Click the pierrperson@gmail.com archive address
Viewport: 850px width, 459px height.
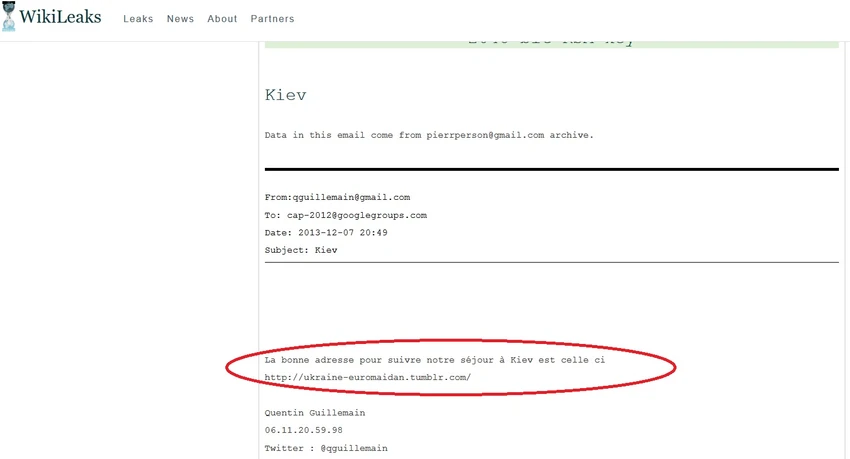click(x=485, y=135)
